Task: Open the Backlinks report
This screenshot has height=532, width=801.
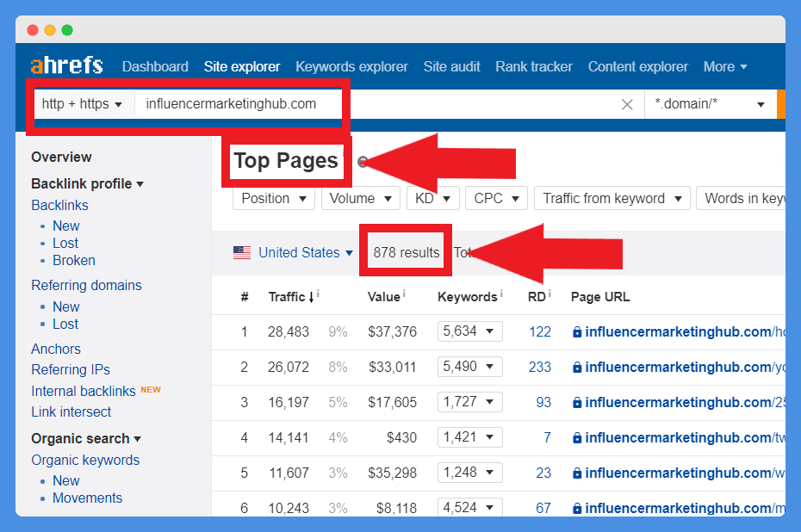Action: coord(59,205)
